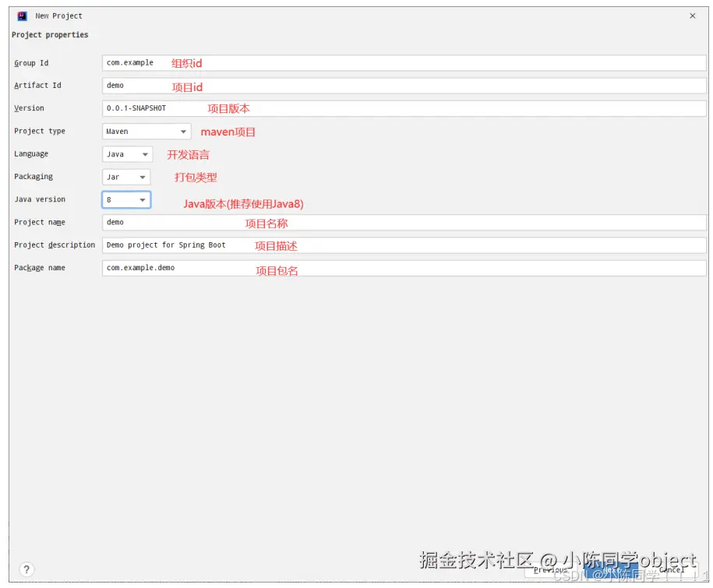Click the Artifact Id label

tap(37, 86)
